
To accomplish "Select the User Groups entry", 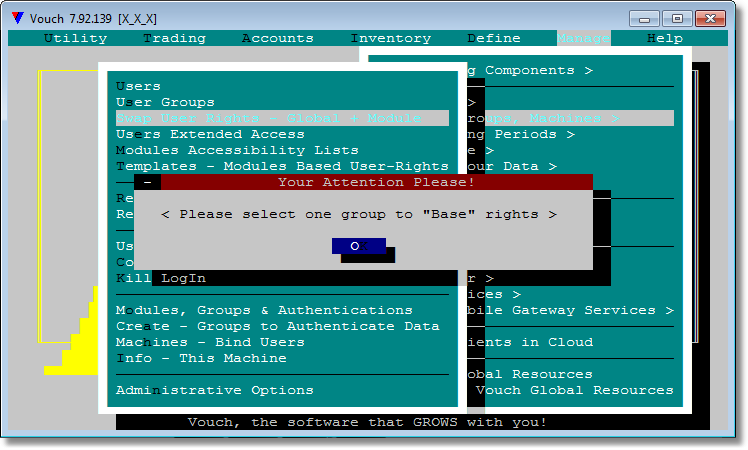I will (166, 102).
